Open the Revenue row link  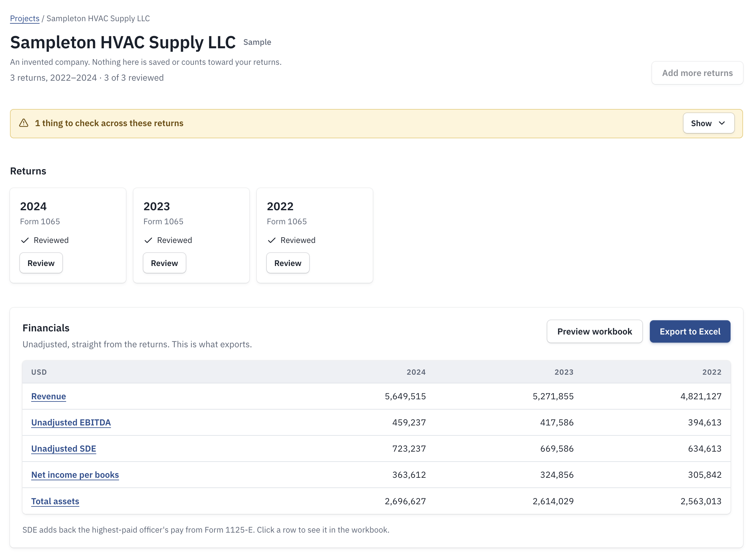coord(49,396)
